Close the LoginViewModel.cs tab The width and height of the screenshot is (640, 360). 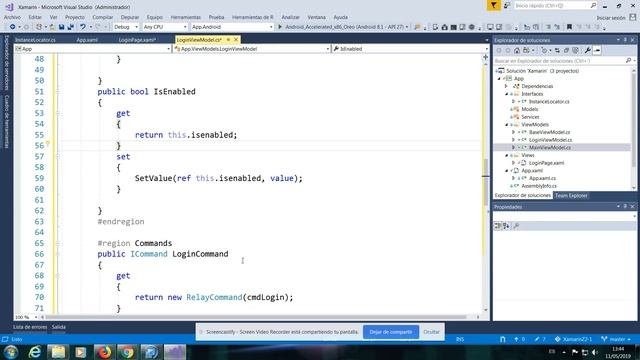tap(236, 40)
